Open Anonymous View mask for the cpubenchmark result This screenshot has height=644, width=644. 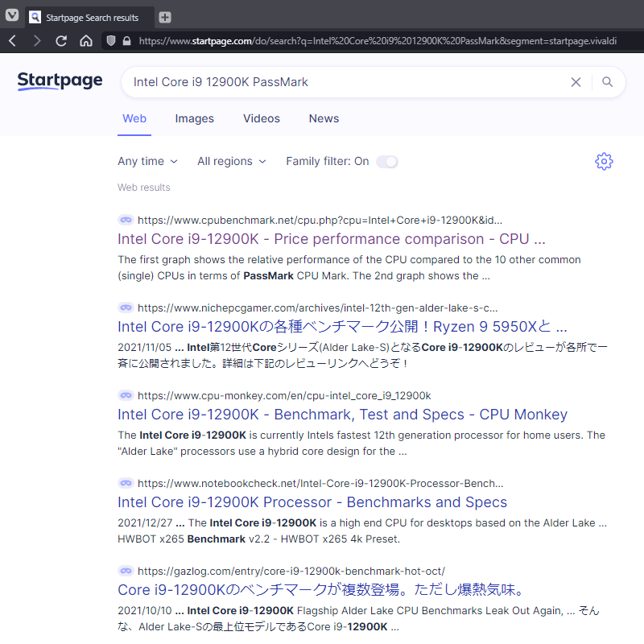(x=126, y=220)
